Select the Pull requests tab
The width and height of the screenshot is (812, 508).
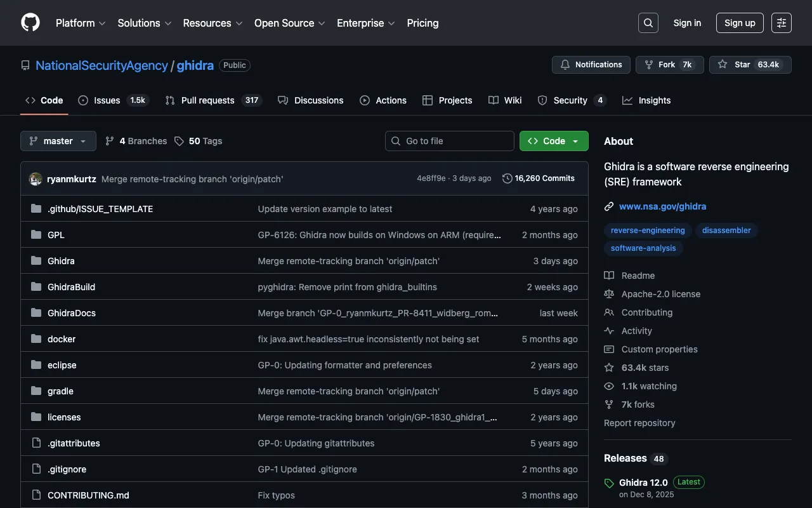pyautogui.click(x=207, y=100)
